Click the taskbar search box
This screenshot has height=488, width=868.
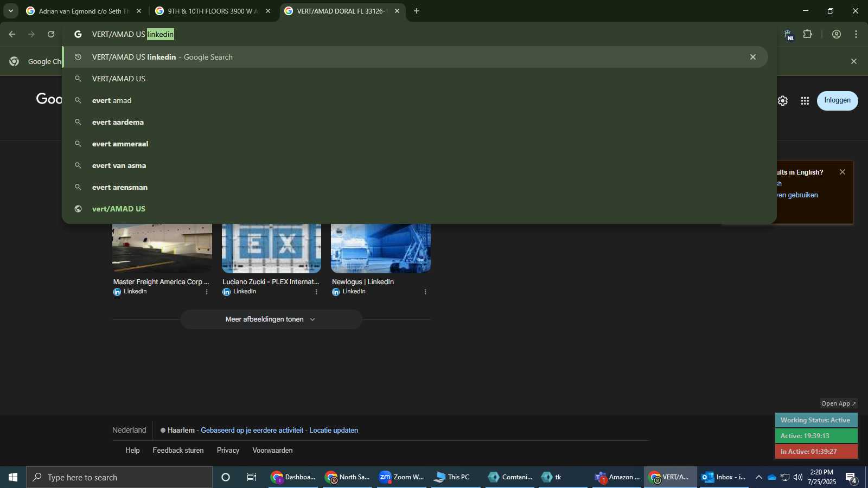[119, 477]
